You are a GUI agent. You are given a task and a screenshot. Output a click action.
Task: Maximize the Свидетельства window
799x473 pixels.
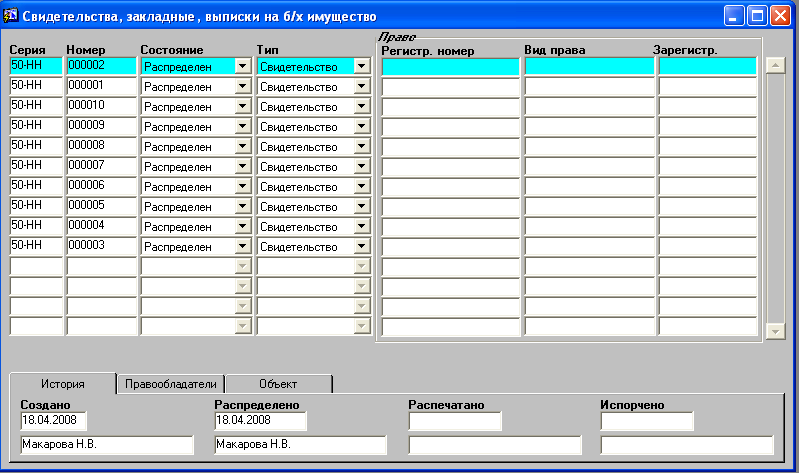click(x=757, y=16)
